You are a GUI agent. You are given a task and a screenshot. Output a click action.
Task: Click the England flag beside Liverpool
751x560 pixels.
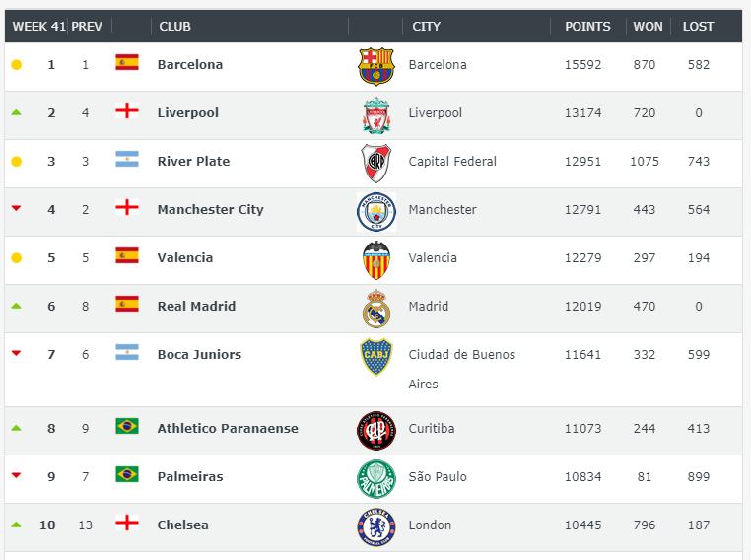tap(127, 111)
